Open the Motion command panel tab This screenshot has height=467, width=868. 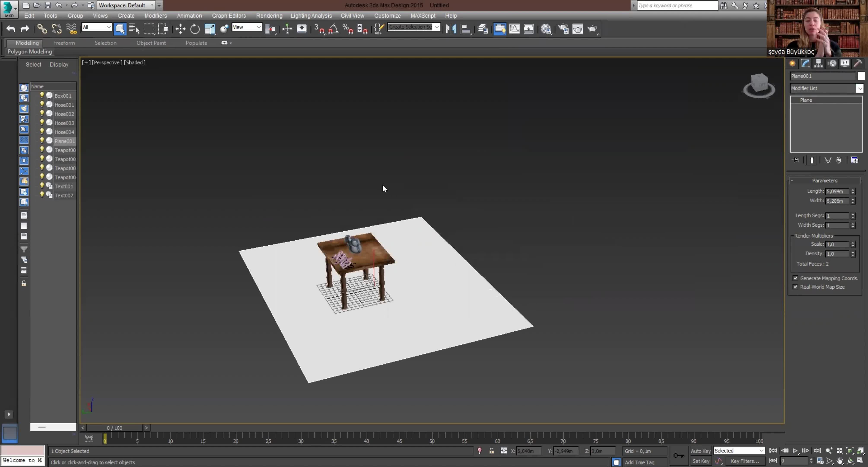point(832,63)
